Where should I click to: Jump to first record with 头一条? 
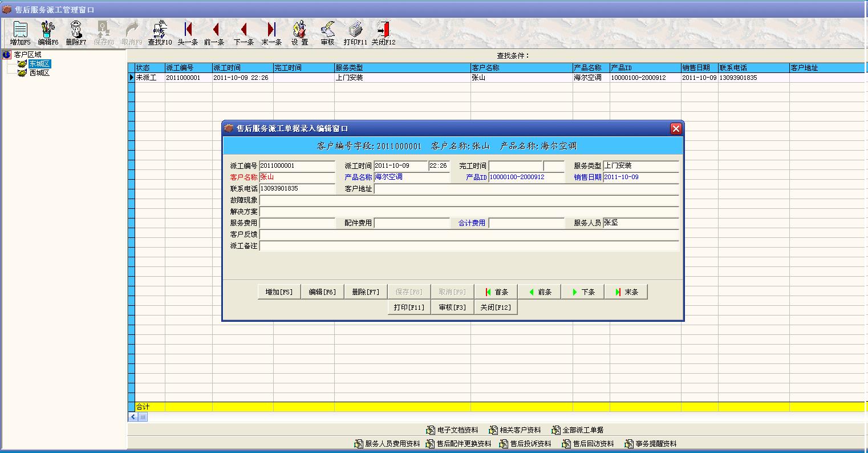(x=188, y=33)
